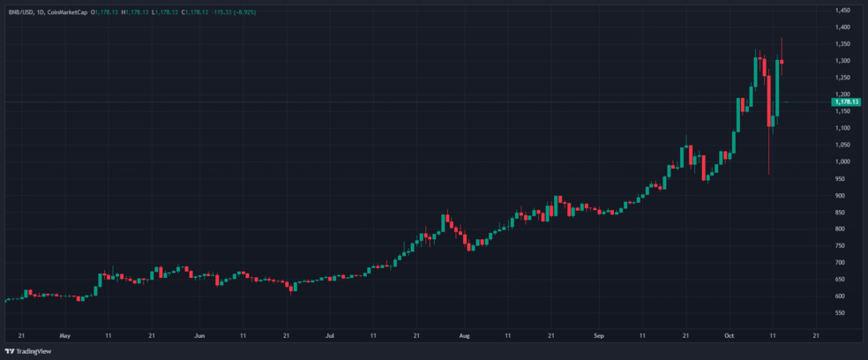Select the Sep label on the time axis
This screenshot has height=360, width=868.
click(x=599, y=336)
